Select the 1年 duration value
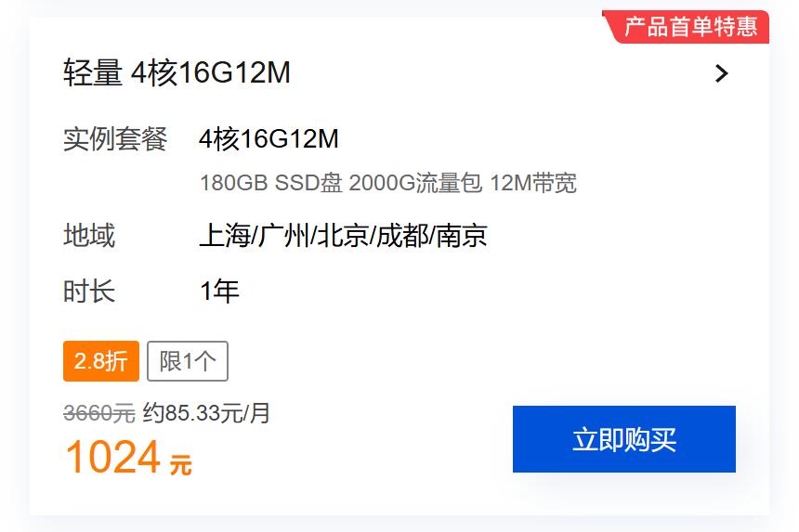799x532 pixels. coord(219,292)
